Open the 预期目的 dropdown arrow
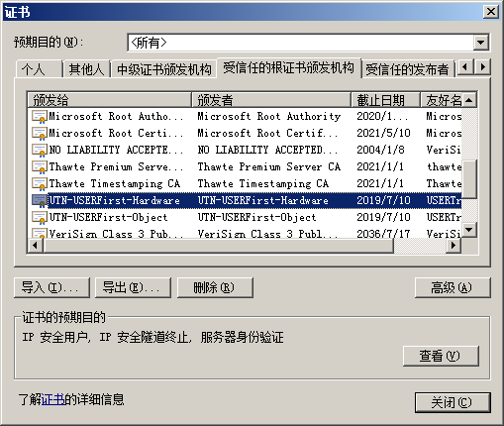Screen dimensions: 504x426 click(x=481, y=43)
